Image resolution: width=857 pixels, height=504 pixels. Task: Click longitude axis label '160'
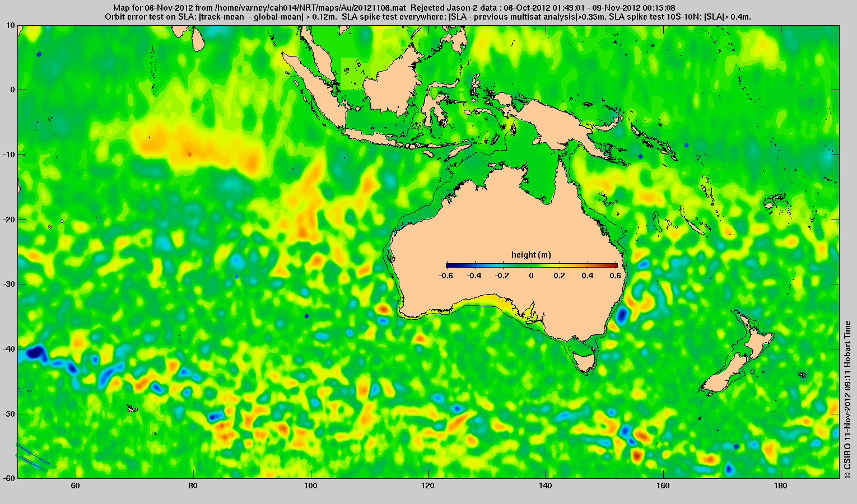[663, 486]
